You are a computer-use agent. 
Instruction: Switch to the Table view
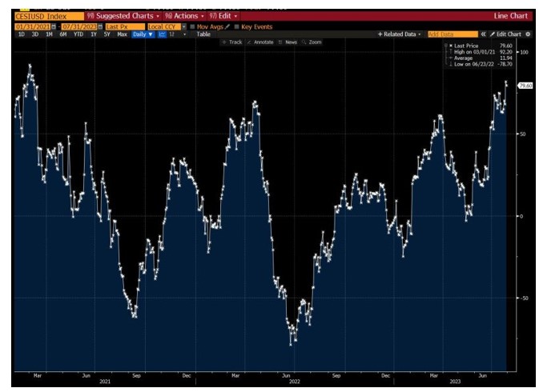(203, 34)
